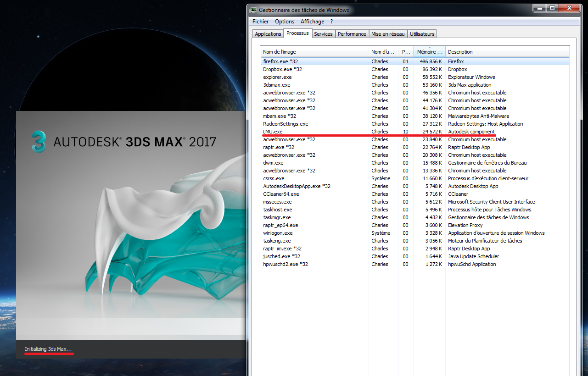Screen dimensions: 588x376
Task: Select the raptr.exe *32 process
Action: click(x=415, y=147)
